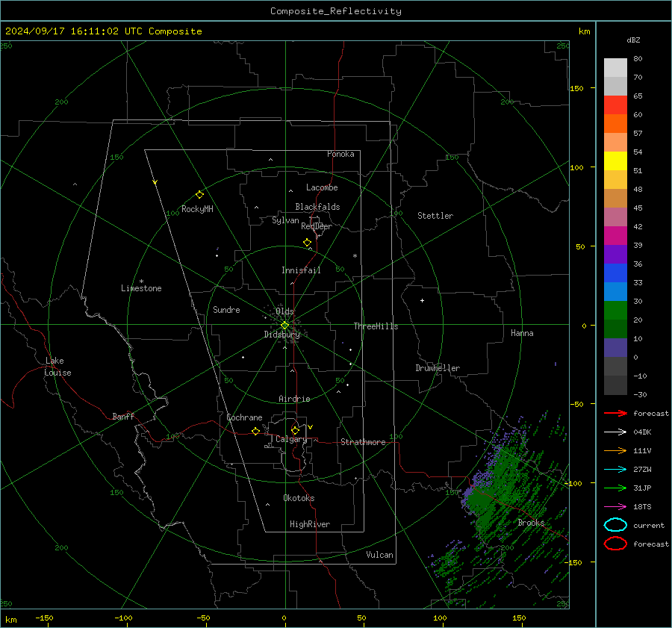Click the Strathmore town label
The height and width of the screenshot is (628, 672).
pyautogui.click(x=363, y=442)
